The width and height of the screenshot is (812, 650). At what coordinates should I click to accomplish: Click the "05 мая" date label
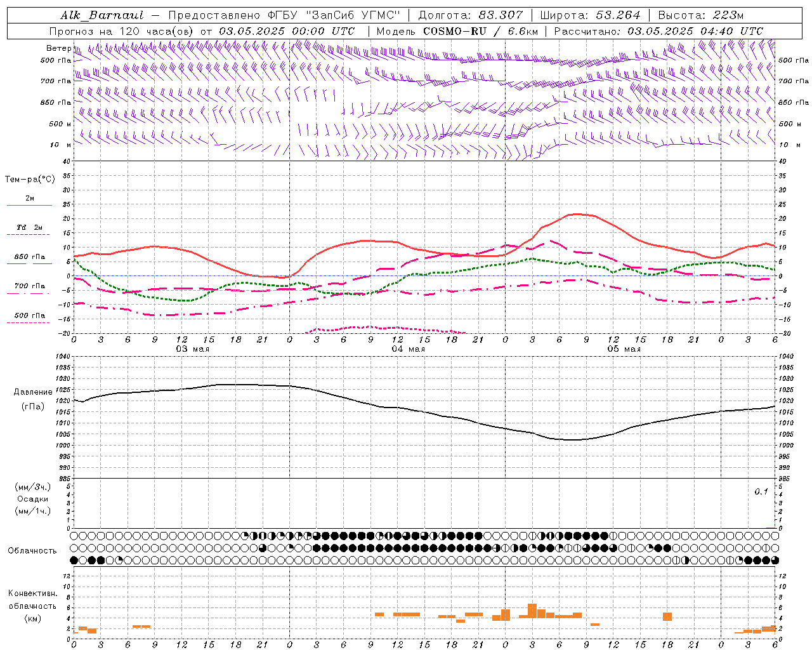[624, 349]
